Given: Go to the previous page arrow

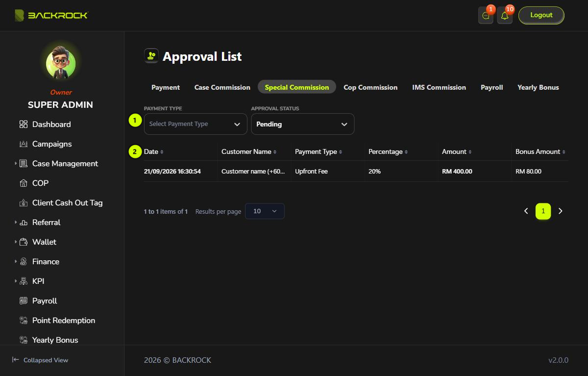Looking at the screenshot, I should pyautogui.click(x=526, y=211).
